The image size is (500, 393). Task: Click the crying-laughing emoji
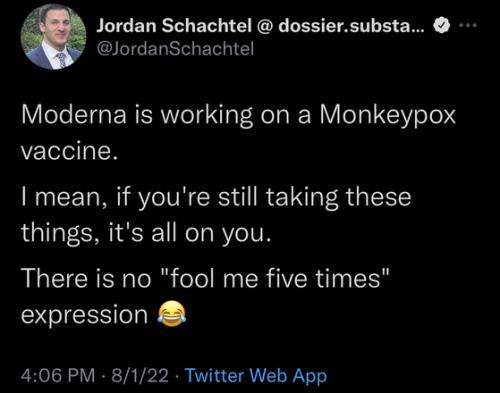(x=172, y=314)
